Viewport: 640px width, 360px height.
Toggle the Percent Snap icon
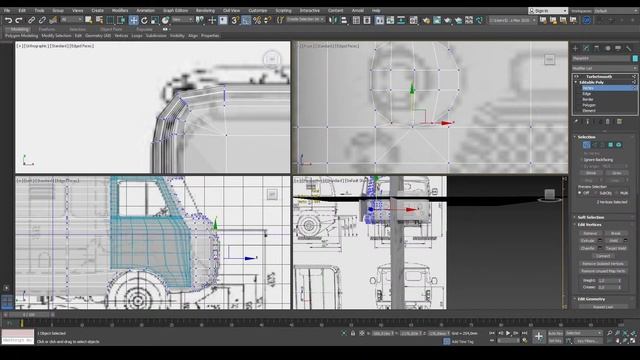pos(257,20)
